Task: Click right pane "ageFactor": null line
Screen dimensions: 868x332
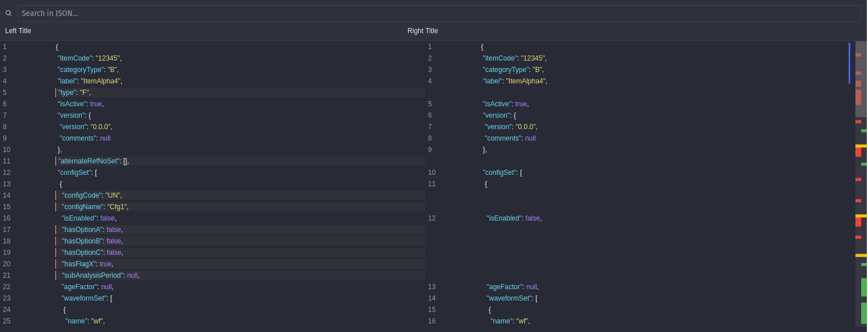Action: tap(513, 287)
